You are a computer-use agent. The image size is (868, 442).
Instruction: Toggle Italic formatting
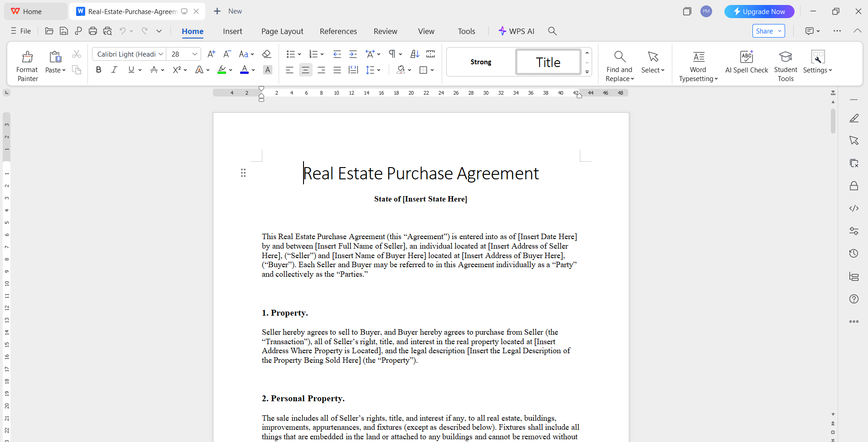click(x=114, y=70)
